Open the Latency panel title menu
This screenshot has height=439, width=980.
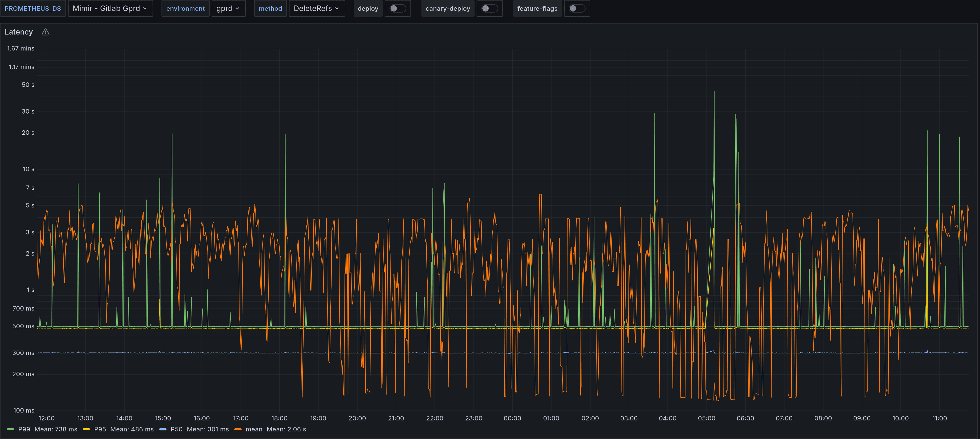19,32
